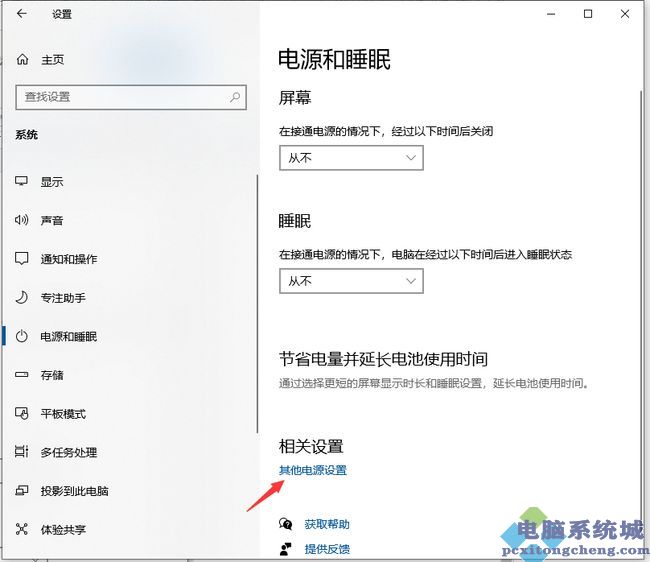Click the 相关设置 heading
650x562 pixels.
(x=311, y=446)
